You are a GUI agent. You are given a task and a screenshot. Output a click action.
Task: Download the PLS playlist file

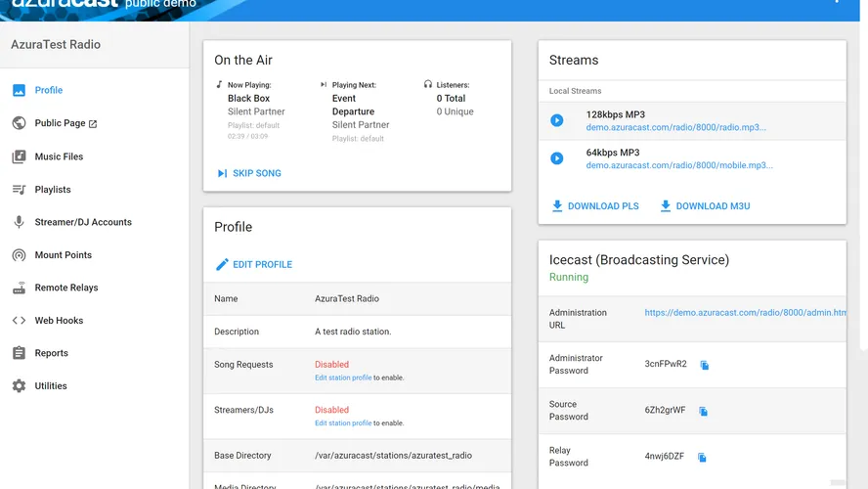[x=595, y=206]
